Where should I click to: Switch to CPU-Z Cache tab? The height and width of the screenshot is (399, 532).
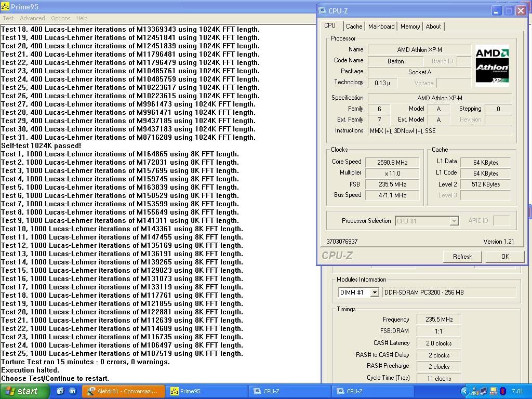[x=354, y=26]
